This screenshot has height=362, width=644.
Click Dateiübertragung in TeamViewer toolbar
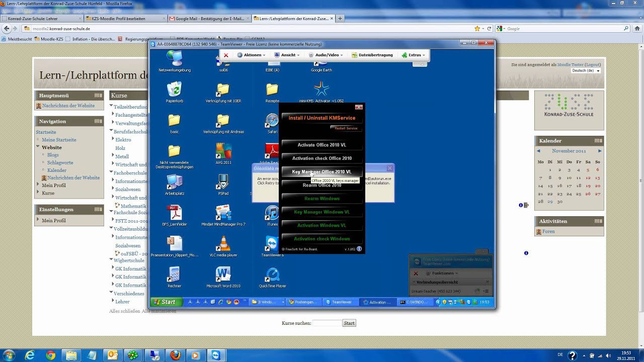[x=372, y=55]
